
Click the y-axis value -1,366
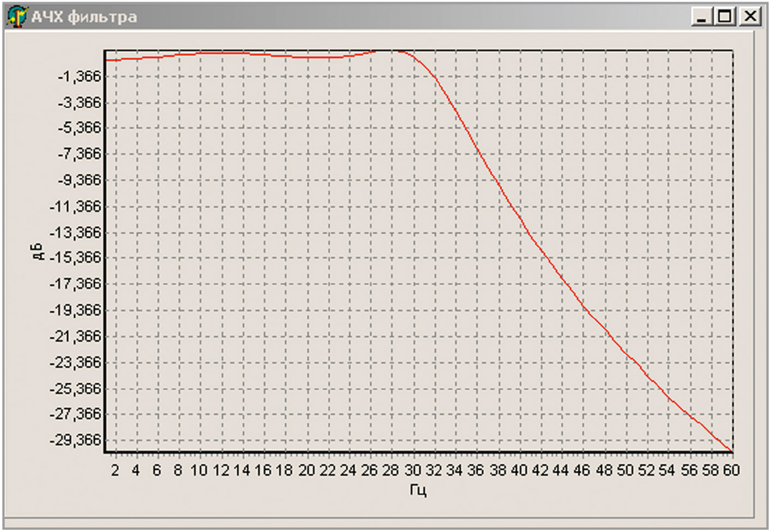[80, 76]
